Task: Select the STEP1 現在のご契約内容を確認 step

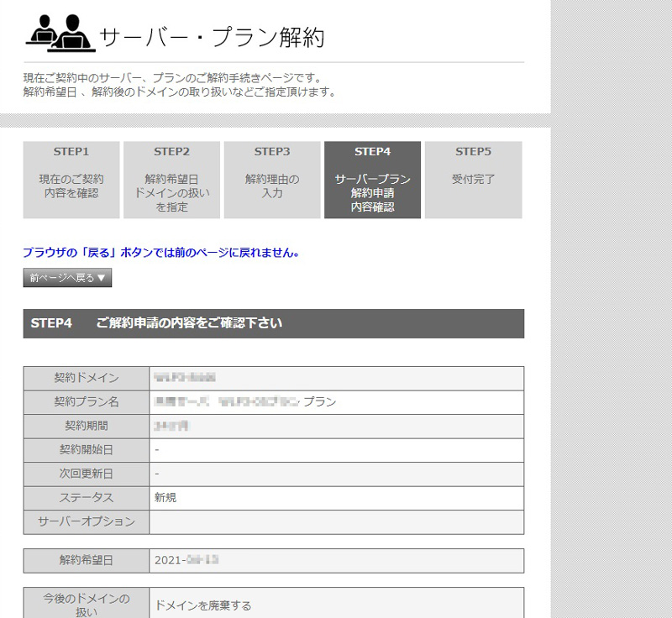Action: pos(71,180)
